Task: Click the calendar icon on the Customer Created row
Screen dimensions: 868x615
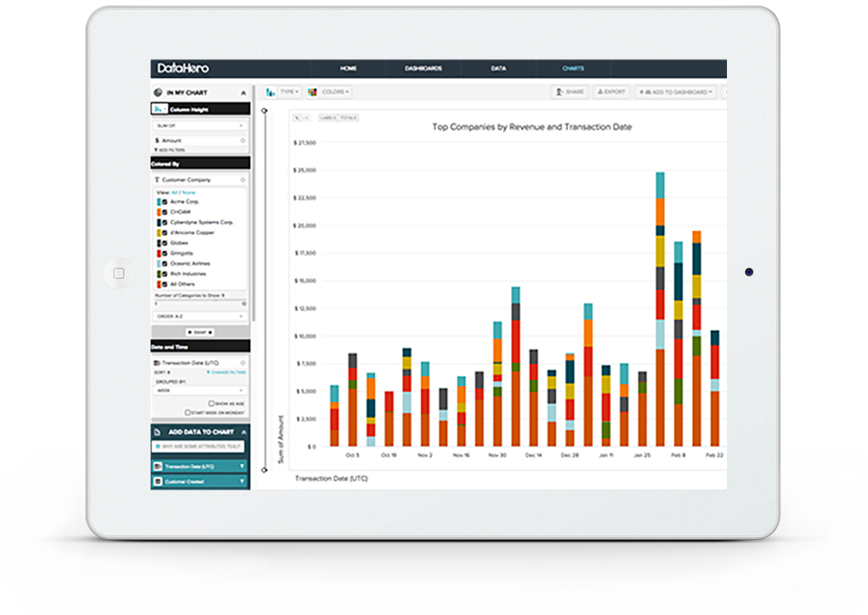Action: [x=158, y=481]
